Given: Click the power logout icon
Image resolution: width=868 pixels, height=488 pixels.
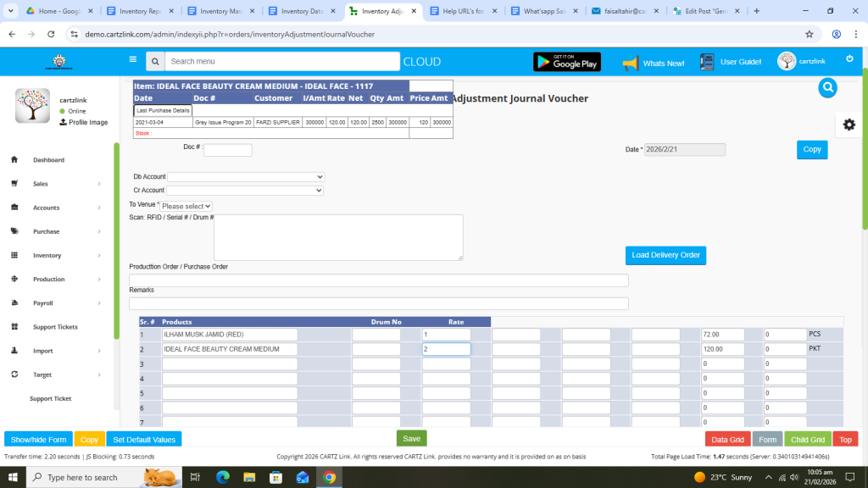Looking at the screenshot, I should pyautogui.click(x=849, y=58).
